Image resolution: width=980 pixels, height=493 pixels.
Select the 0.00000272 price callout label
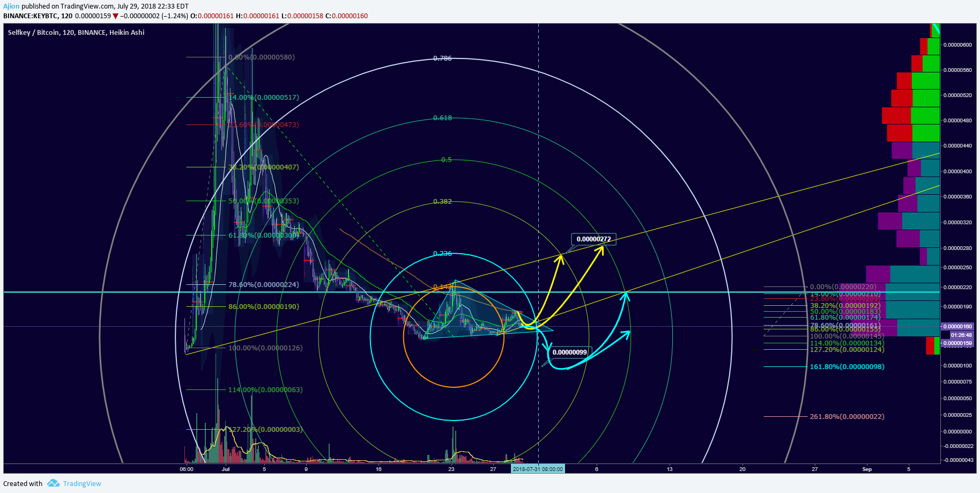click(x=593, y=239)
